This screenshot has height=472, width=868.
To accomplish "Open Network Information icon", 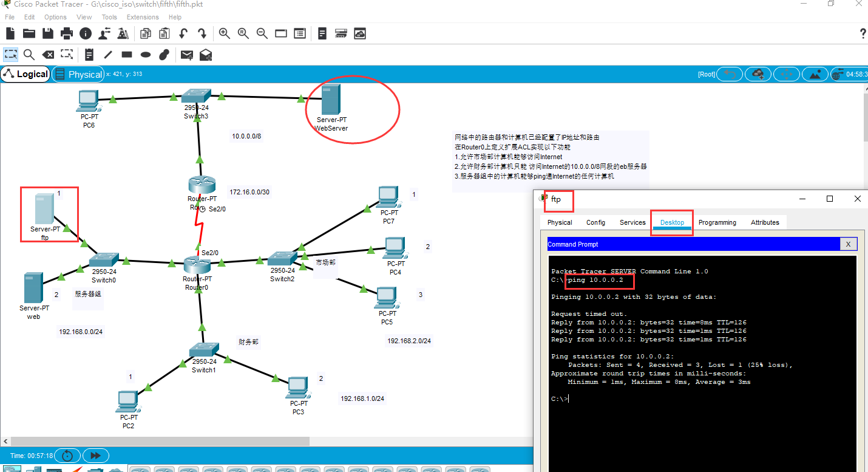I will [85, 33].
